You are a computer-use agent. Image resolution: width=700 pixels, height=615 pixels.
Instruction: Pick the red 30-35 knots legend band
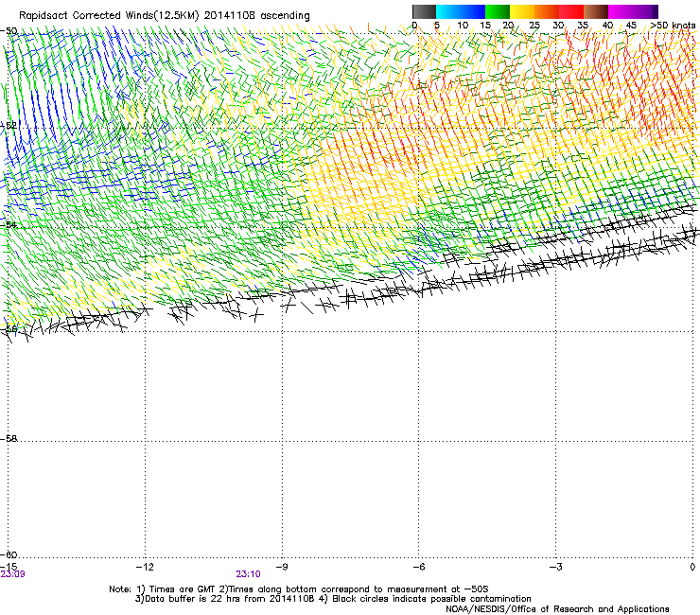[x=571, y=11]
